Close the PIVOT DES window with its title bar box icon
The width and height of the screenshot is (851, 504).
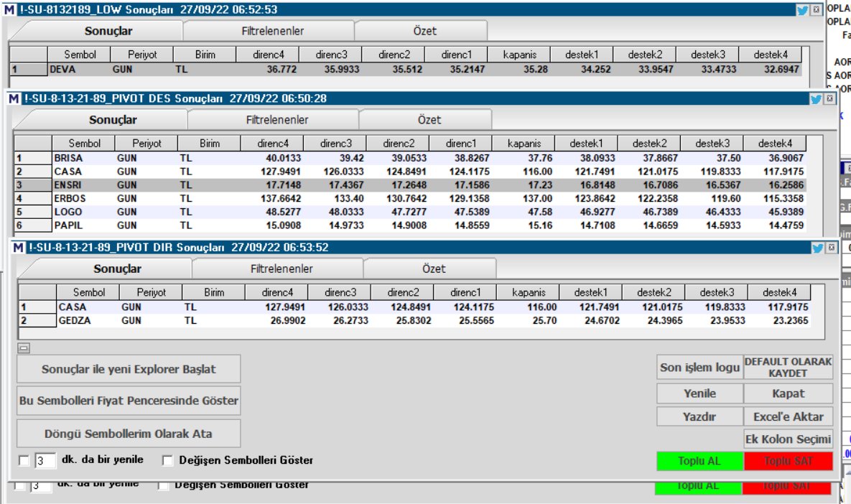tap(829, 99)
